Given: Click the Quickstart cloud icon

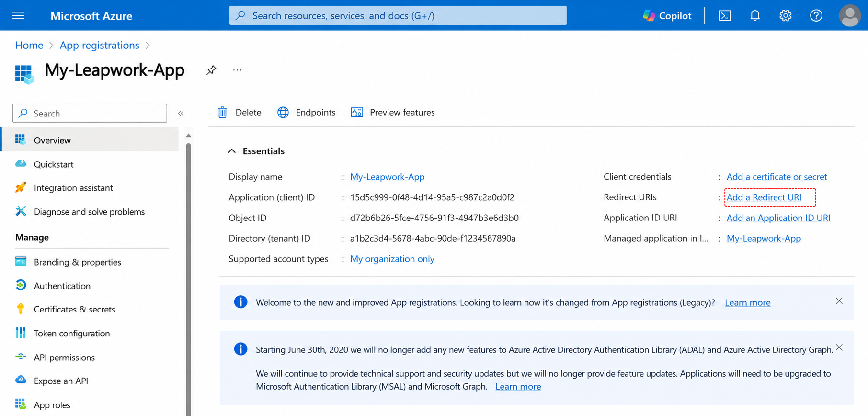Looking at the screenshot, I should coord(21,164).
